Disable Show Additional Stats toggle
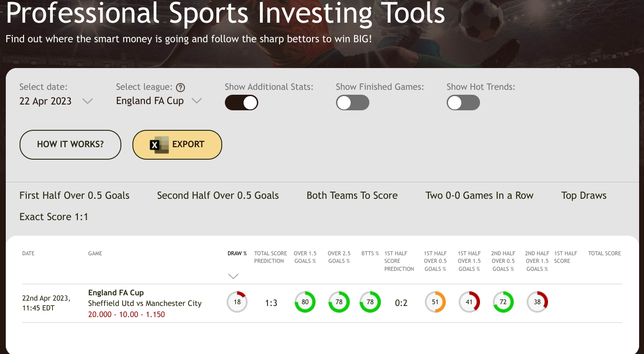 pos(241,103)
